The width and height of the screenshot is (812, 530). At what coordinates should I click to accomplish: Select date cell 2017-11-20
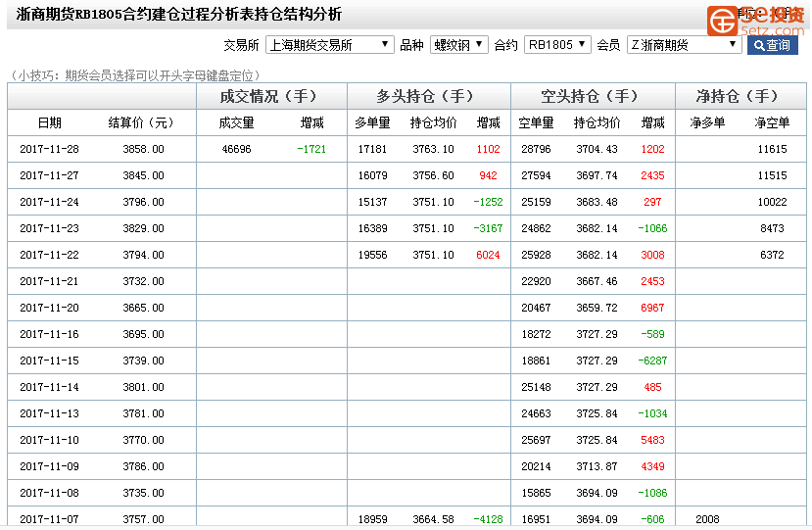(50, 308)
